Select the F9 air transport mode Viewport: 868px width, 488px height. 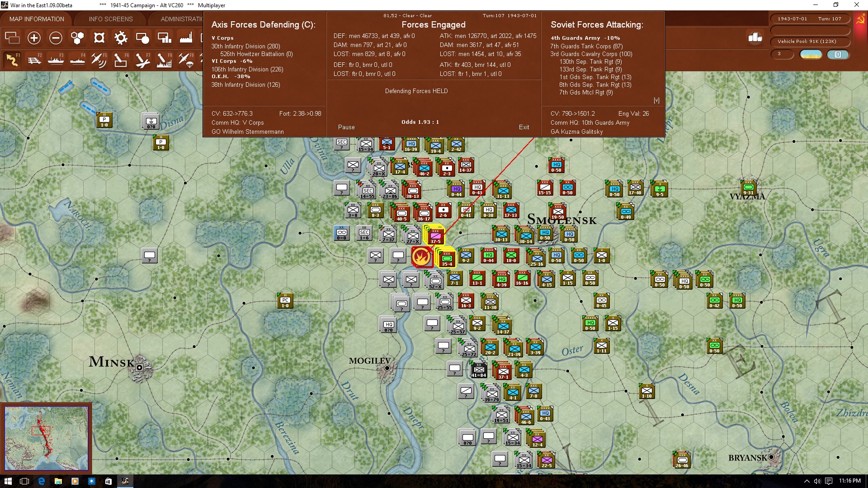coord(186,60)
